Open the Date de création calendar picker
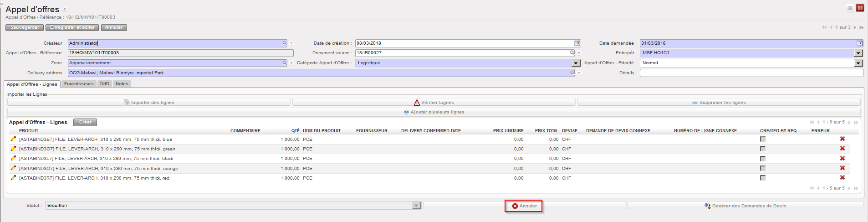Viewport: 868px width, 222px height. coord(577,43)
